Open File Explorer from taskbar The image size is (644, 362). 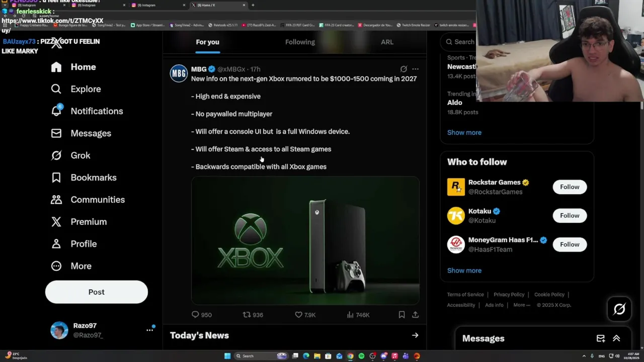[x=317, y=356]
